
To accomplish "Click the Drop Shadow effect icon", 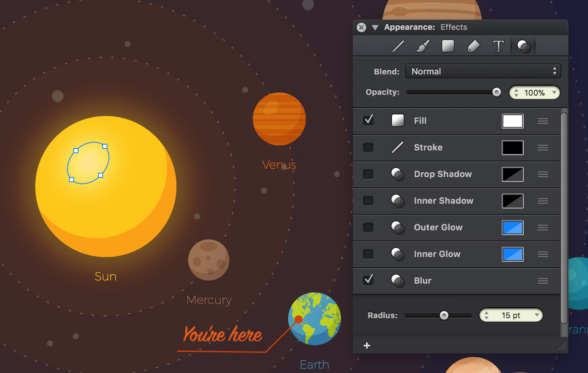I will point(398,174).
